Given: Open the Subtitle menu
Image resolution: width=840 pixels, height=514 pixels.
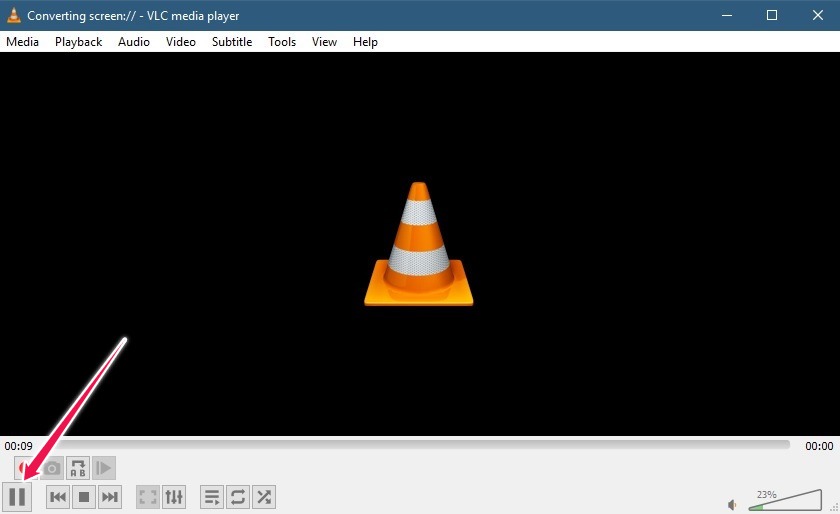Looking at the screenshot, I should coord(232,42).
